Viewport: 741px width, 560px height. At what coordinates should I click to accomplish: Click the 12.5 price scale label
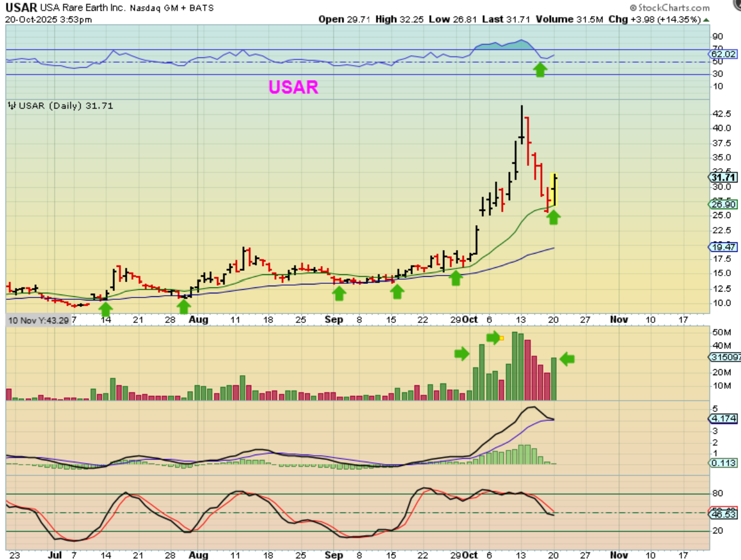pyautogui.click(x=721, y=289)
